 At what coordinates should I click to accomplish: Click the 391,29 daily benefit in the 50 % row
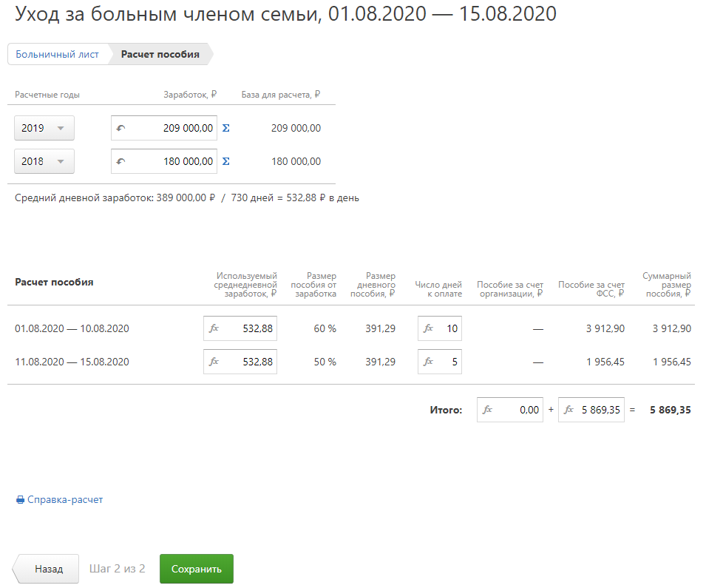pyautogui.click(x=381, y=362)
